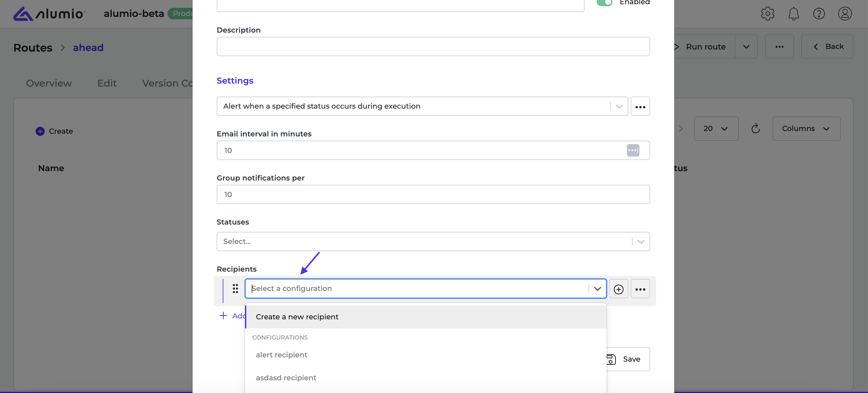Click the Save button
This screenshot has width=868, height=393.
tap(628, 359)
